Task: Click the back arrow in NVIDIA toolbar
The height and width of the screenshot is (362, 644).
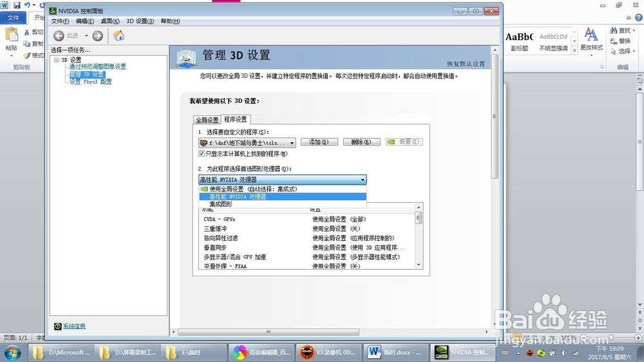Action: coord(59,36)
